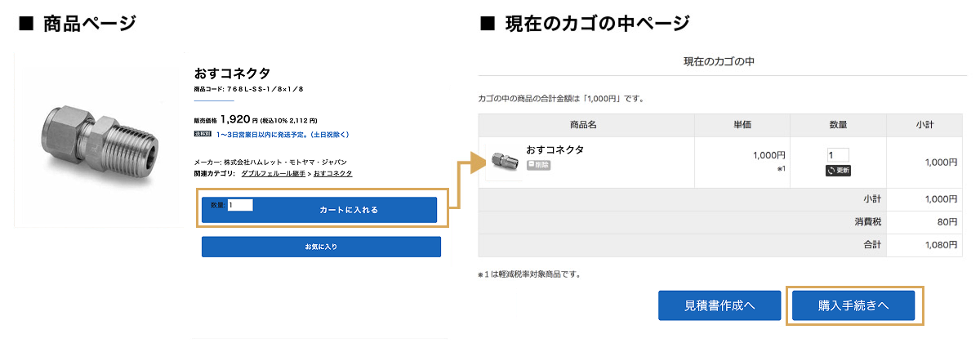980x343 pixels.
Task: Open おすコネクタ product name in cart table
Action: point(555,149)
